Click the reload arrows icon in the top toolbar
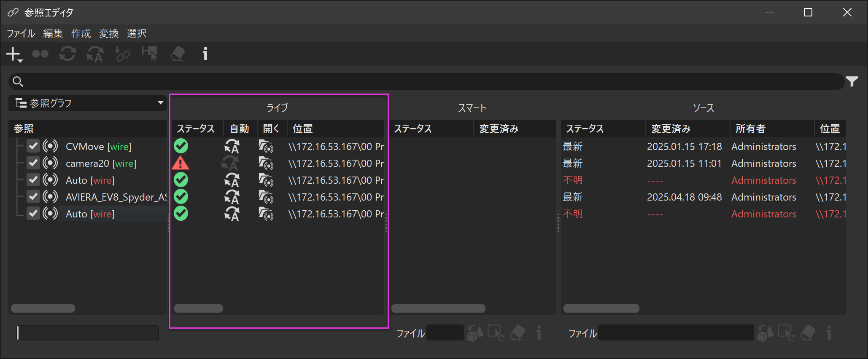This screenshot has width=868, height=359. [67, 54]
